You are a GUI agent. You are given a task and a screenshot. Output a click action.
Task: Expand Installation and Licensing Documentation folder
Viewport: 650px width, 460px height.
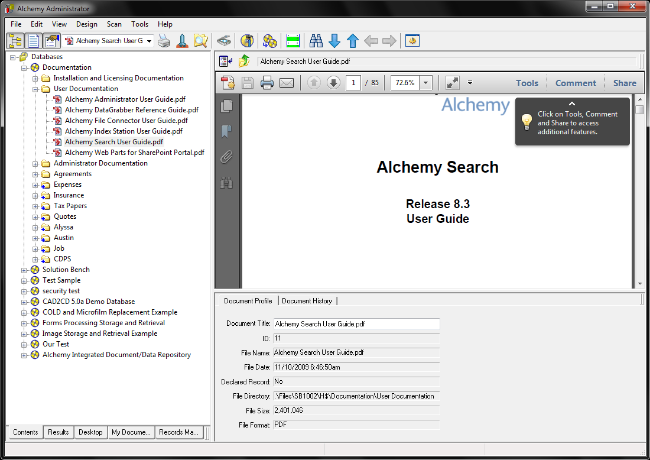(x=35, y=78)
